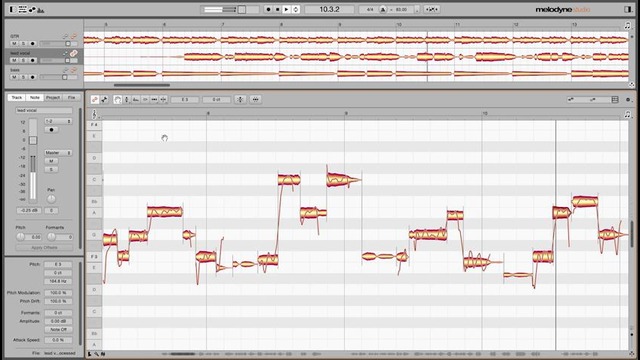The image size is (640, 360).
Task: Mute the lead vocal track
Action: [x=14, y=60]
